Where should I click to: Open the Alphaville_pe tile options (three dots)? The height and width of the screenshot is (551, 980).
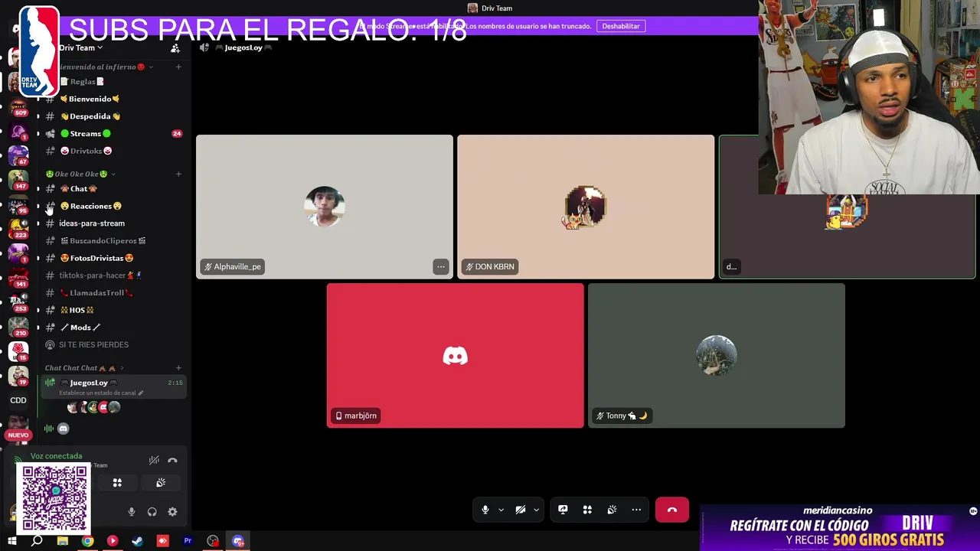point(440,266)
